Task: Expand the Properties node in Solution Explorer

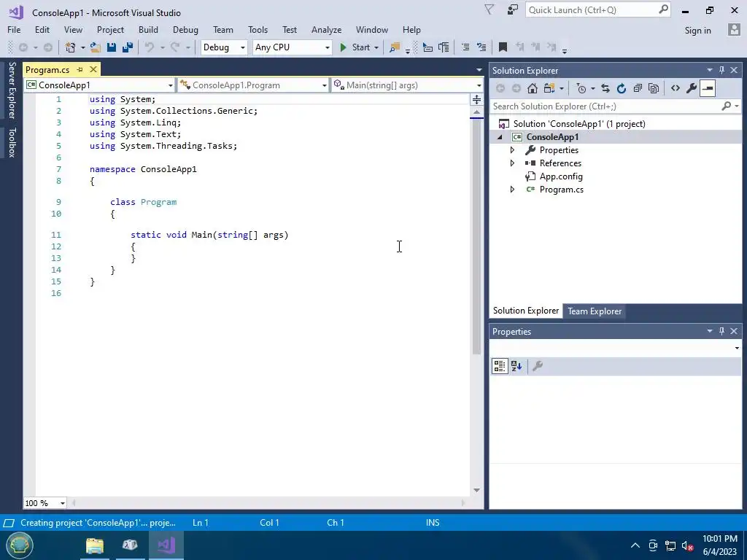Action: 512,150
